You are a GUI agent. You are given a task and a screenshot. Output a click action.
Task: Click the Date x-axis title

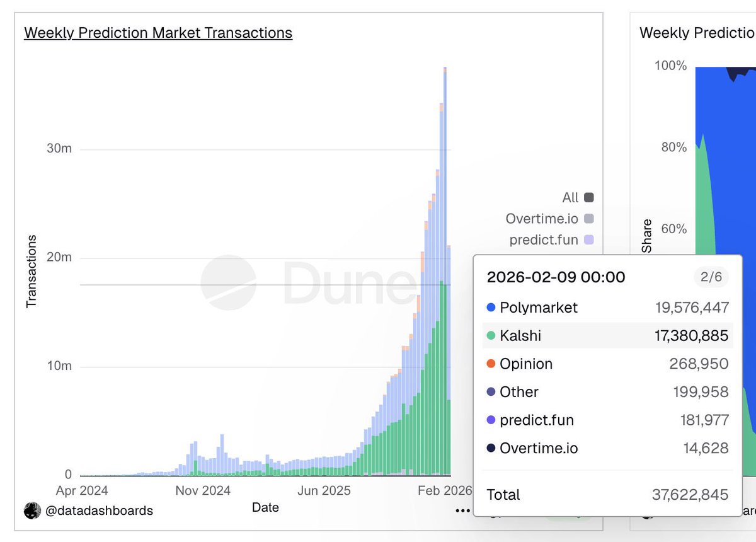[x=265, y=507]
